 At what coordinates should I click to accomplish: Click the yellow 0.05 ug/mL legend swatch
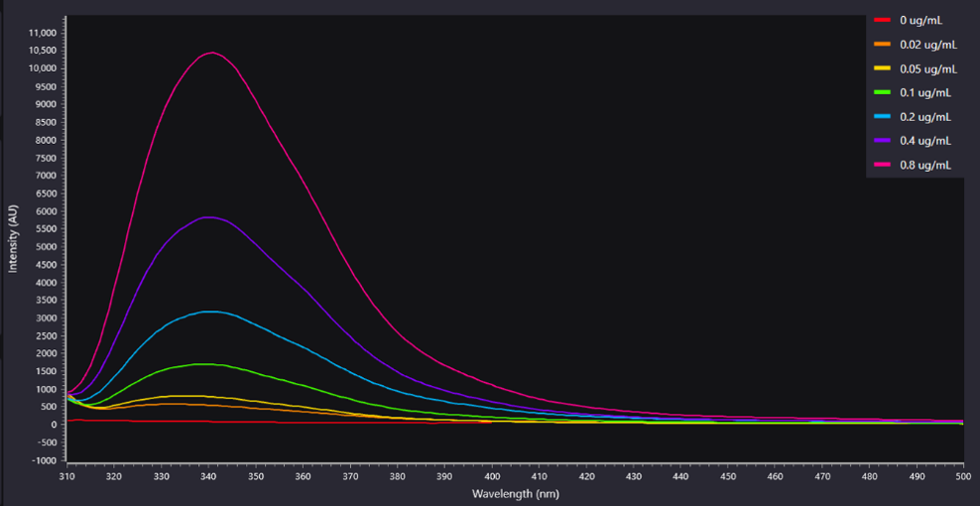882,68
